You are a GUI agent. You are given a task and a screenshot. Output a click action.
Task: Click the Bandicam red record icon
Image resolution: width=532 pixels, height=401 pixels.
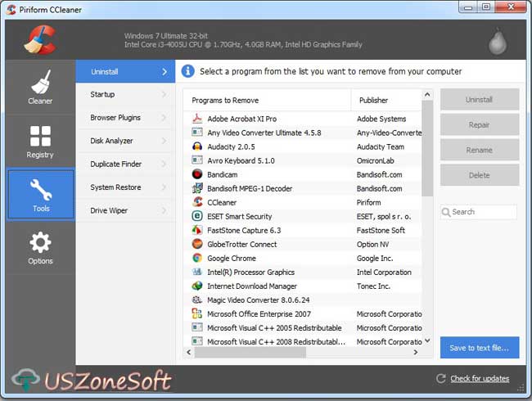[197, 174]
